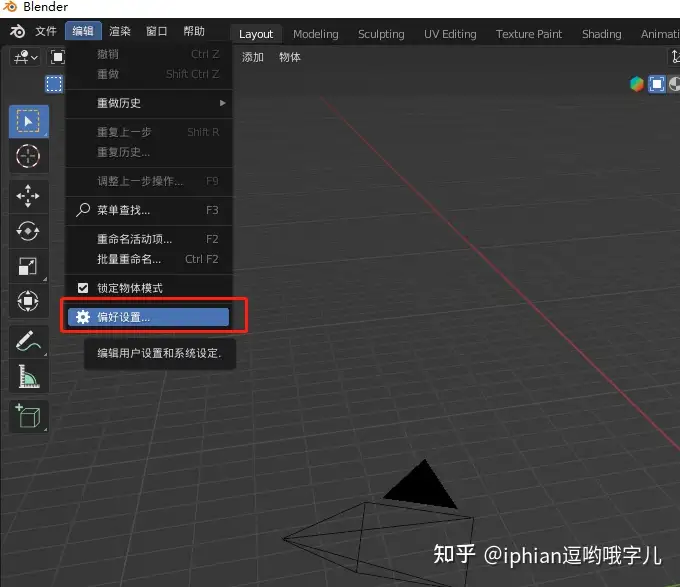This screenshot has width=680, height=587.
Task: Choose 撤销 from the edit menu
Action: [149, 54]
